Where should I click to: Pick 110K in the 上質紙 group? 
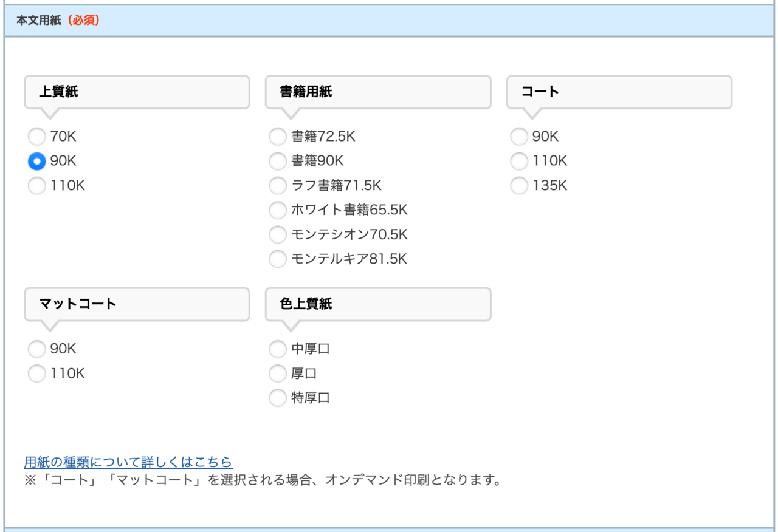[x=37, y=186]
